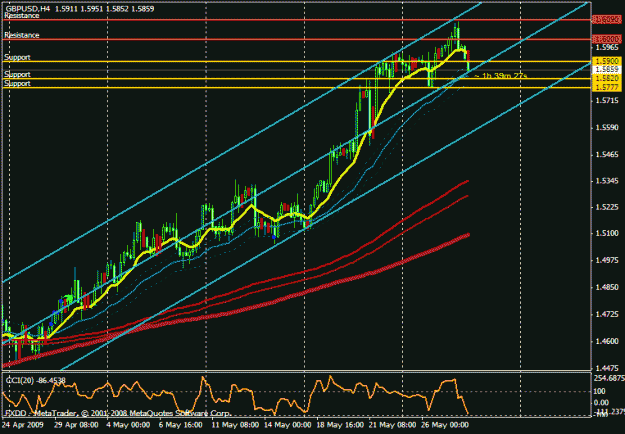Click the 1.5345 price scale value
The image size is (625, 434).
coord(607,181)
